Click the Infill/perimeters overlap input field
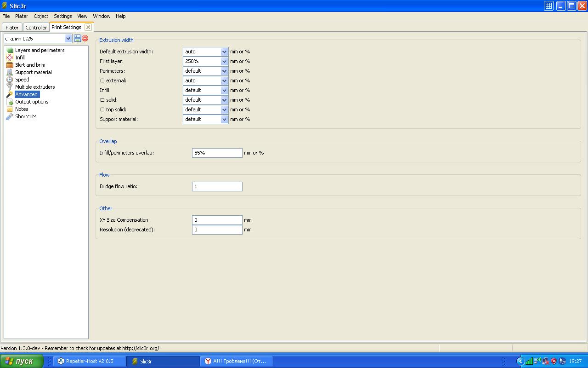This screenshot has height=368, width=588. pos(217,153)
